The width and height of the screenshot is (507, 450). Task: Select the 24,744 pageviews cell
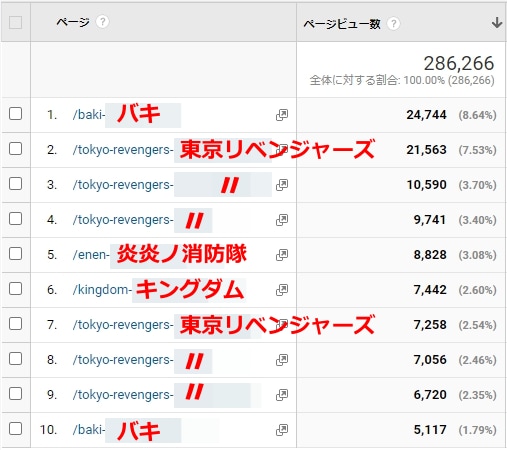426,115
